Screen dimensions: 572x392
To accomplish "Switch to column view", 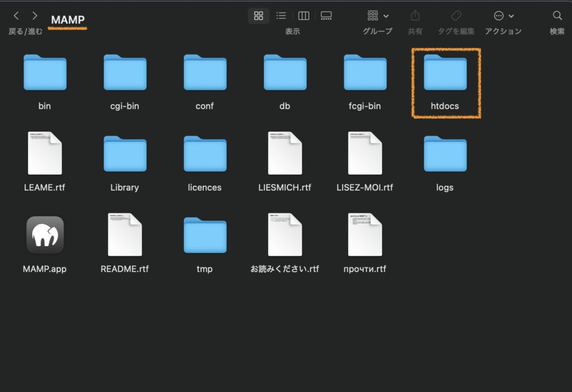I will click(x=303, y=16).
